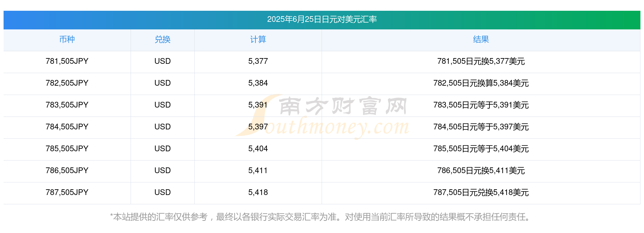
Task: Click the calculated value 5,384
Action: point(258,83)
